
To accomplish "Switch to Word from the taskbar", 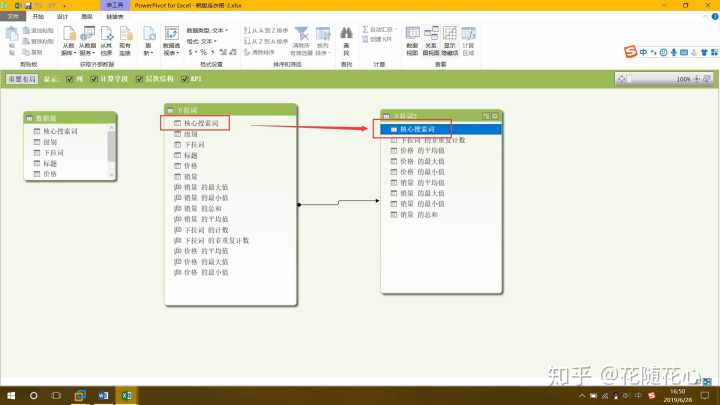I will 103,395.
